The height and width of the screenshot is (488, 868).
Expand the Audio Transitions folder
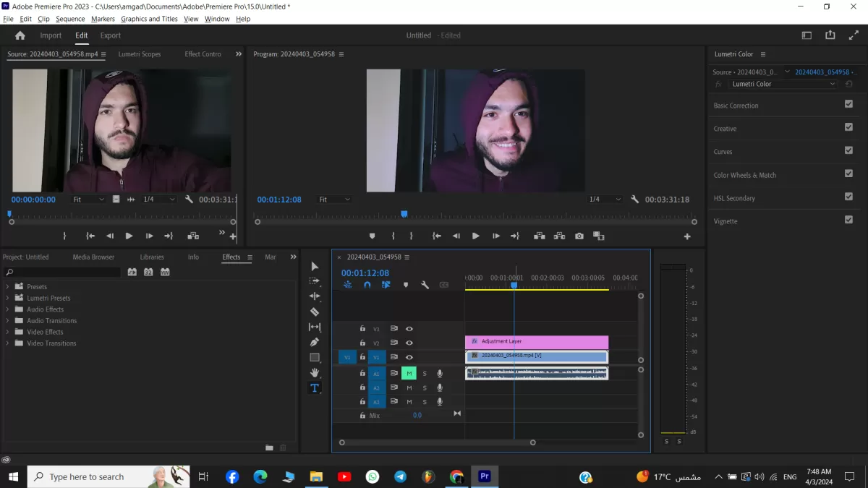[x=8, y=321]
